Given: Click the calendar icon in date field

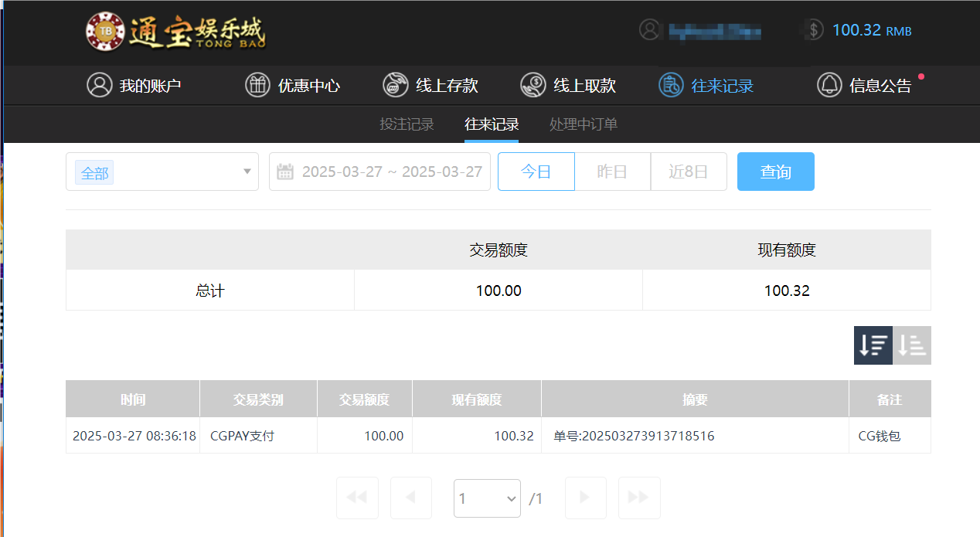Looking at the screenshot, I should (288, 171).
